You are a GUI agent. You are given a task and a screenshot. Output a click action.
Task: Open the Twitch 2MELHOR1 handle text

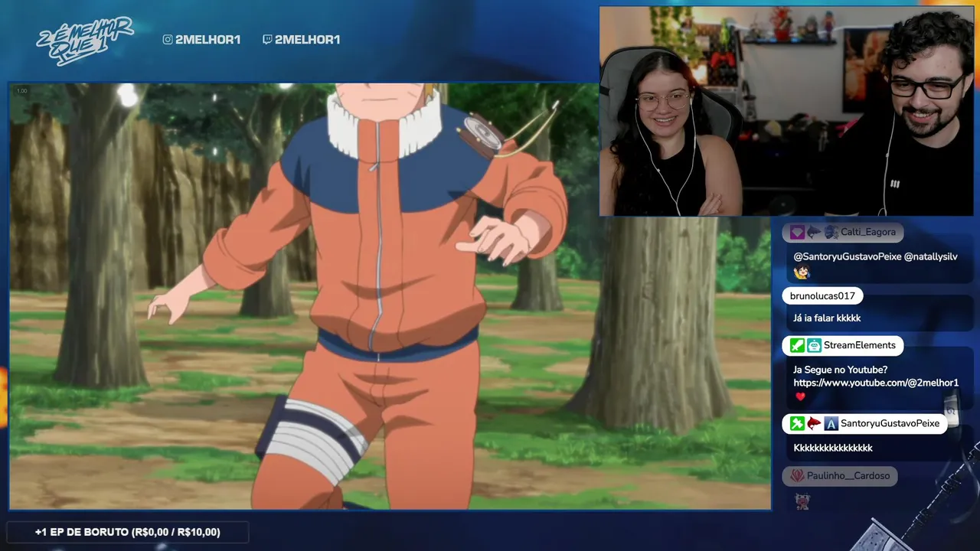click(x=308, y=40)
